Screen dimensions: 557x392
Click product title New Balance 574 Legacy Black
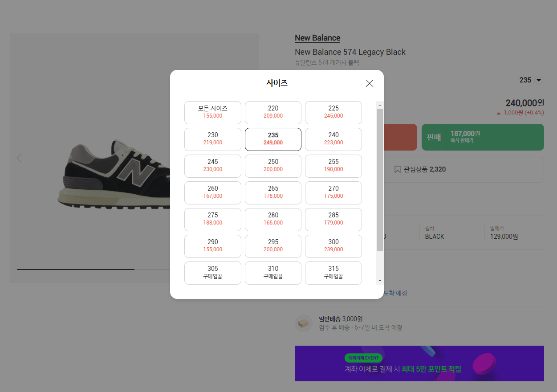click(350, 52)
